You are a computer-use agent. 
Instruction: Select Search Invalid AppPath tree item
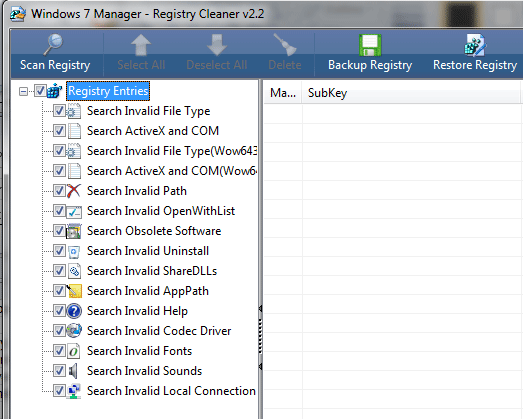click(148, 291)
